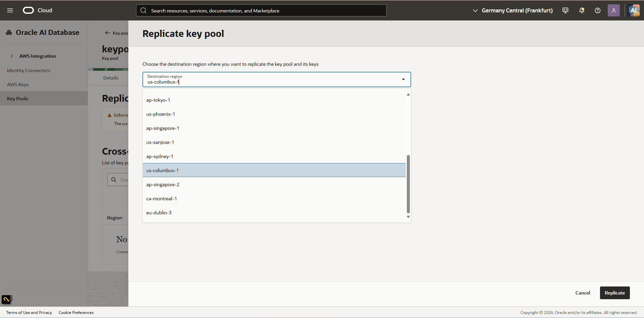
Task: Click the Region column header
Action: pos(115,218)
